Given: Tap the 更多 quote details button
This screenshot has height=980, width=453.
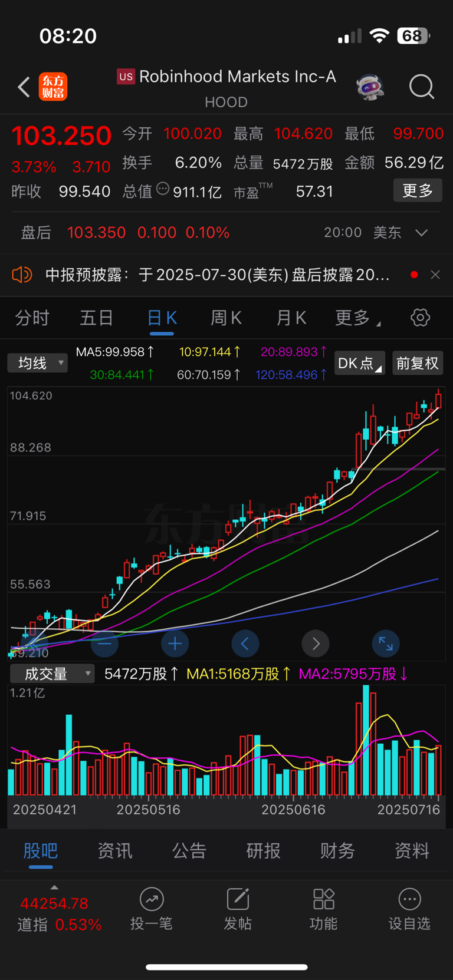Looking at the screenshot, I should 418,190.
